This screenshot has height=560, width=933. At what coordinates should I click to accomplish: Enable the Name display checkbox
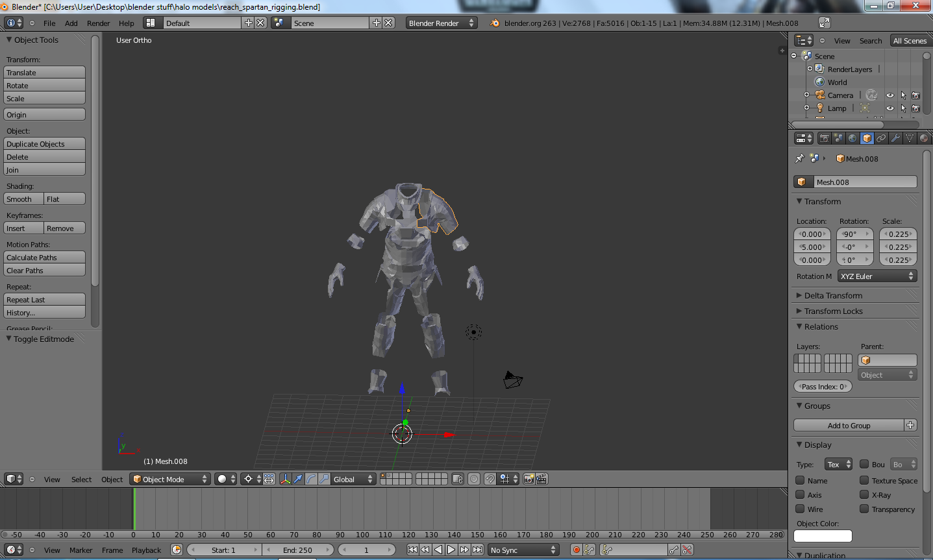(x=800, y=481)
